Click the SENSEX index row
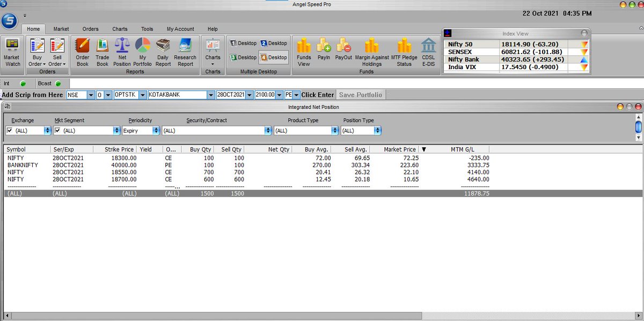This screenshot has width=644, height=321. 517,51
